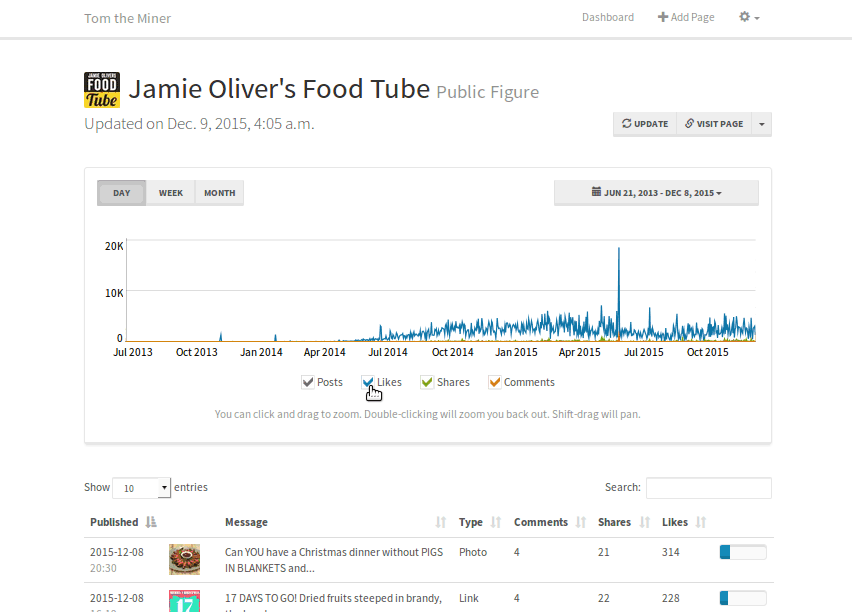Click the Message column header text

(246, 522)
